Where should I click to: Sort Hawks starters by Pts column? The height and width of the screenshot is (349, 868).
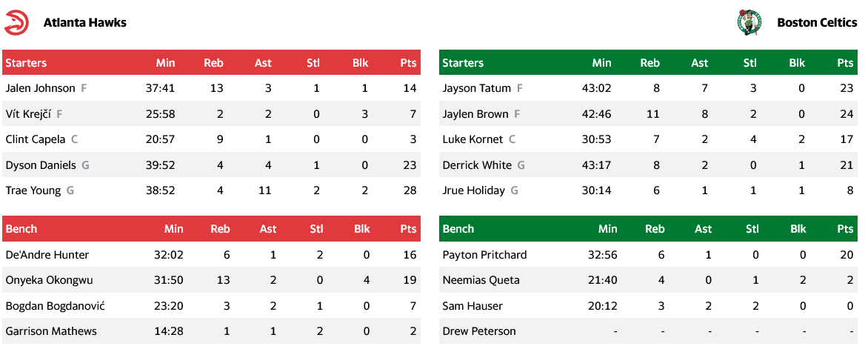[408, 63]
